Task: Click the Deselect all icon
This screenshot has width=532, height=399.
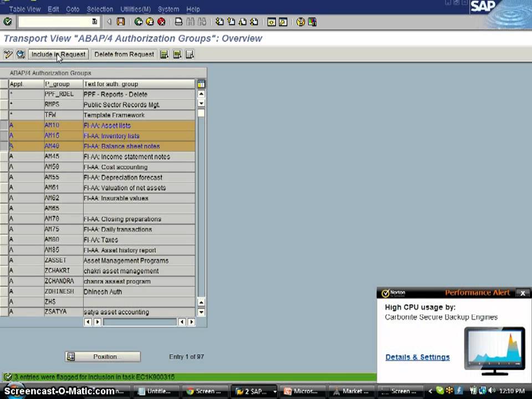Action: pyautogui.click(x=190, y=54)
